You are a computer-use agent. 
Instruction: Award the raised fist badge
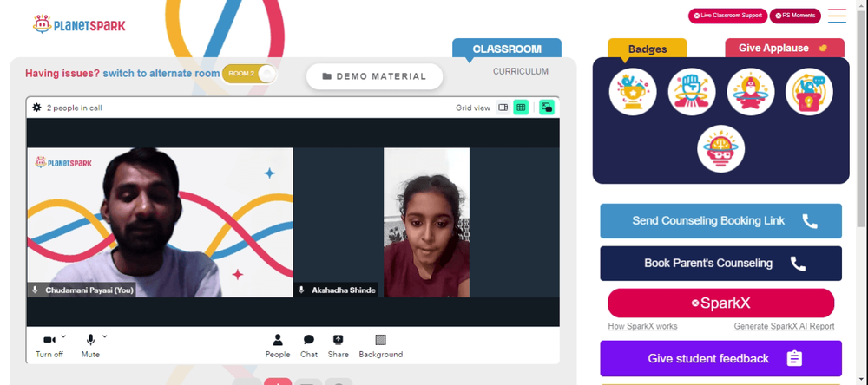pyautogui.click(x=692, y=92)
